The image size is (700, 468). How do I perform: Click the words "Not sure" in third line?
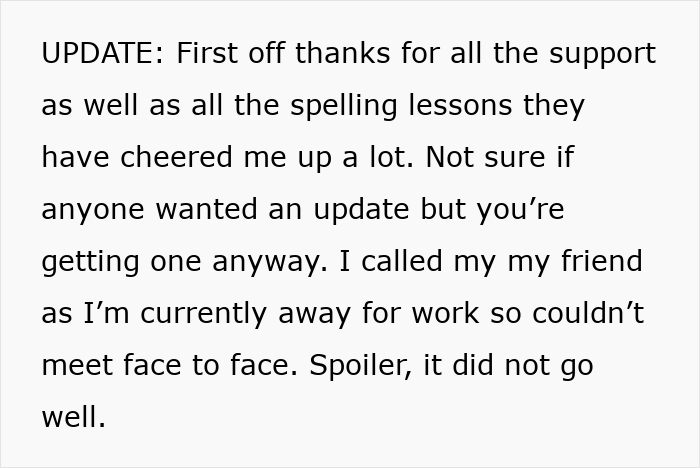(486, 157)
